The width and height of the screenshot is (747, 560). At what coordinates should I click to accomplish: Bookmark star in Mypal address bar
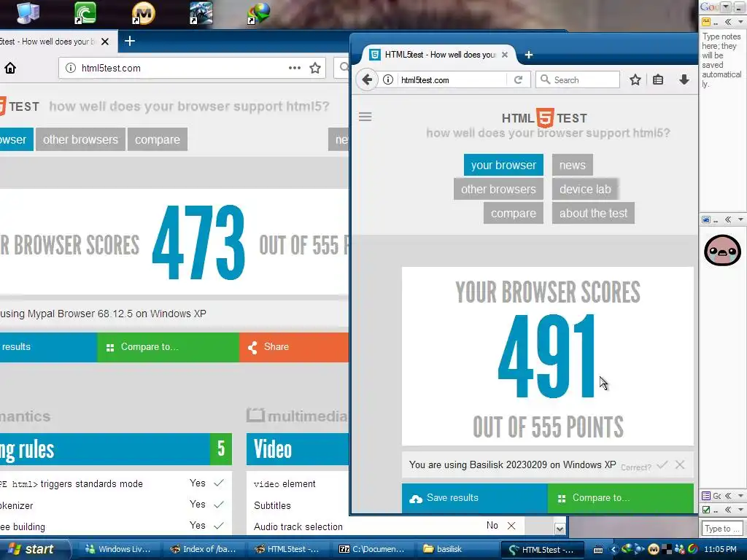click(315, 68)
